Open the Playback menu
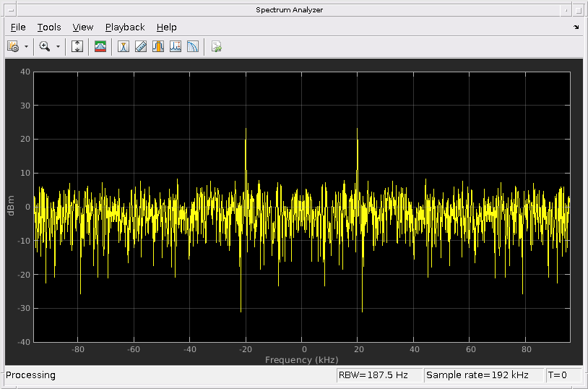The image size is (588, 389). [x=125, y=27]
